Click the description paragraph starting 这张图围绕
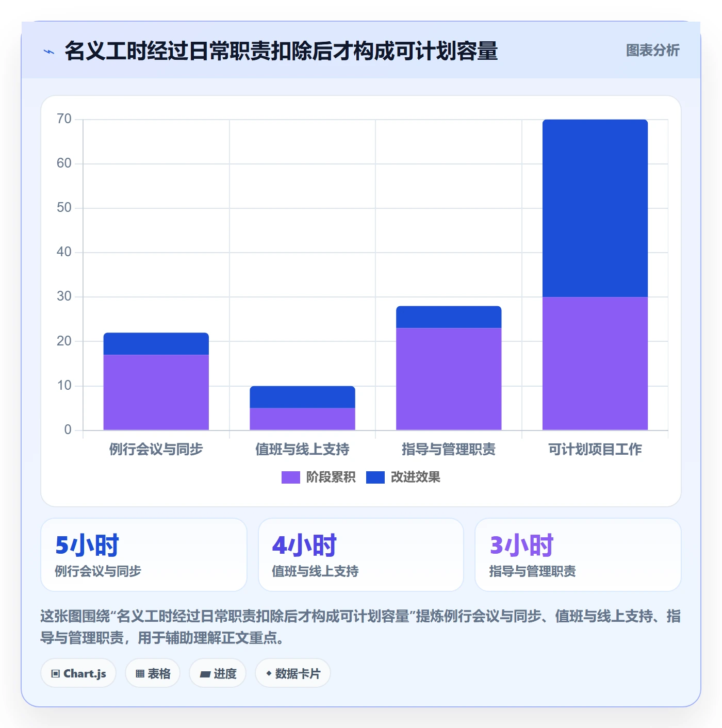The width and height of the screenshot is (722, 728). [x=360, y=627]
